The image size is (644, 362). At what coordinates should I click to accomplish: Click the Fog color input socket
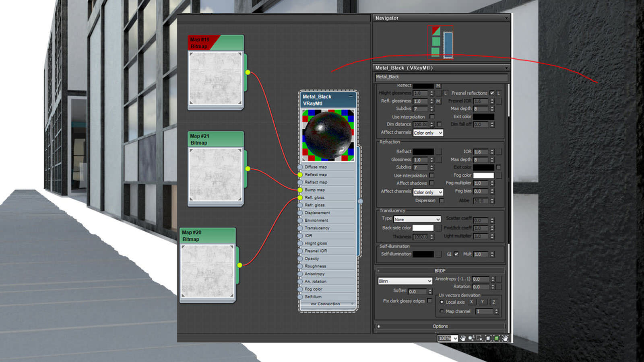coord(300,289)
